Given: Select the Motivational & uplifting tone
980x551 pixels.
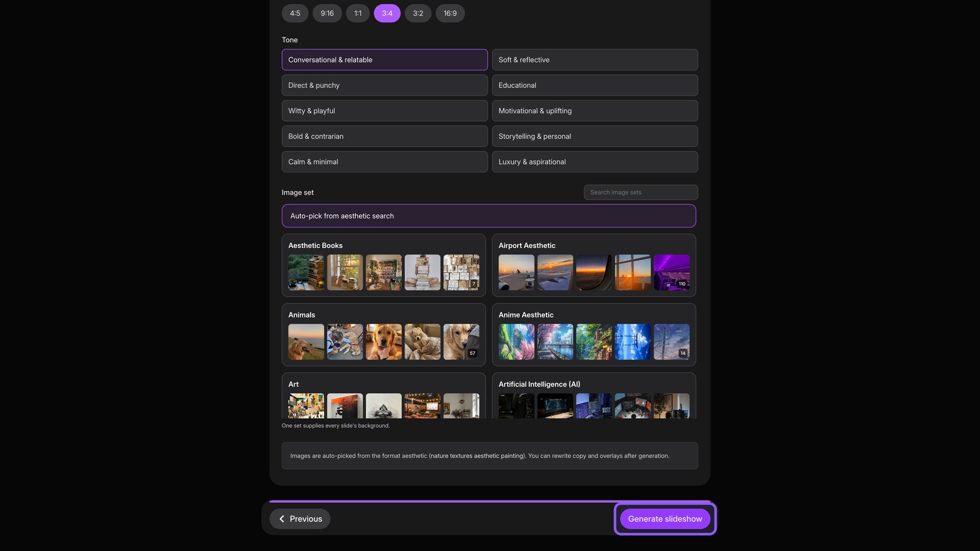Looking at the screenshot, I should pyautogui.click(x=595, y=111).
